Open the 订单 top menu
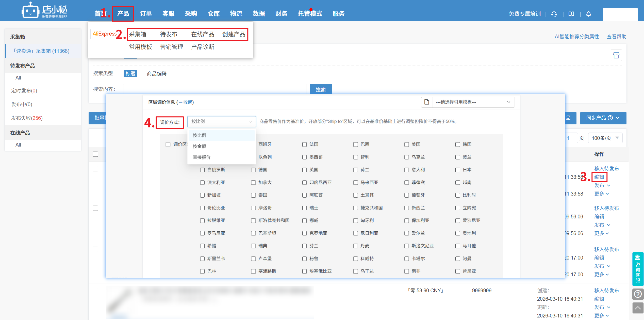644x320 pixels. 146,13
